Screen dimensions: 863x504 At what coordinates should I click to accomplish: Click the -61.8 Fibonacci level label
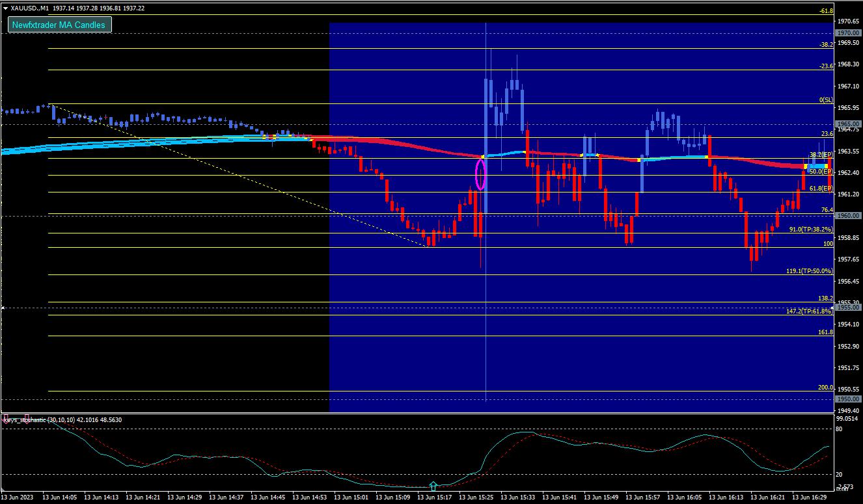tap(826, 11)
